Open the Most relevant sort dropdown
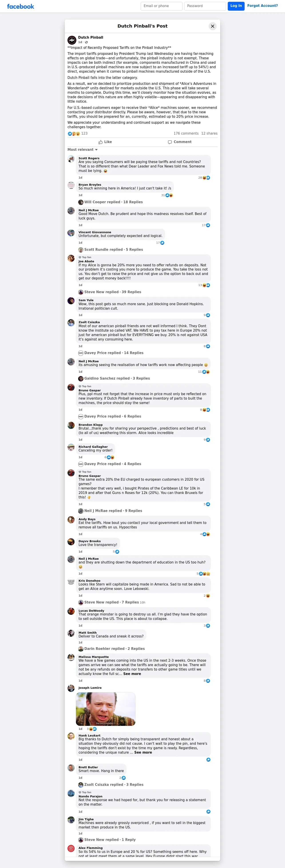This screenshot has width=285, height=868. (x=83, y=150)
